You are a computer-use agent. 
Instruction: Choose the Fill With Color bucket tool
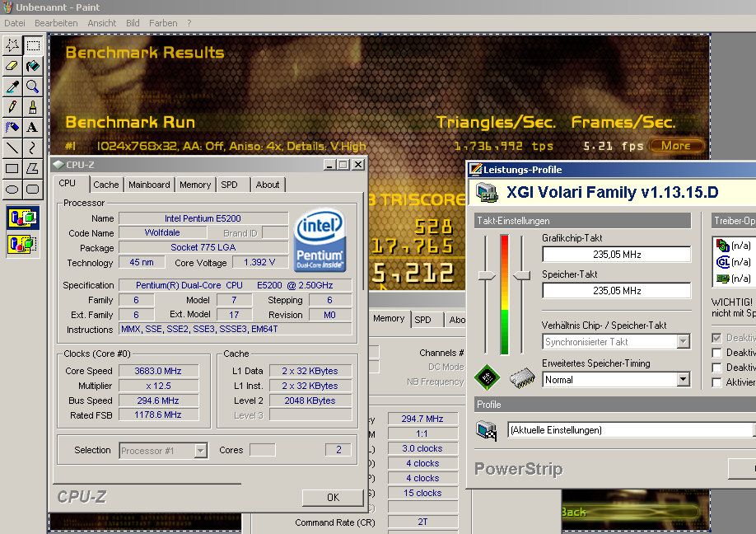[x=33, y=66]
